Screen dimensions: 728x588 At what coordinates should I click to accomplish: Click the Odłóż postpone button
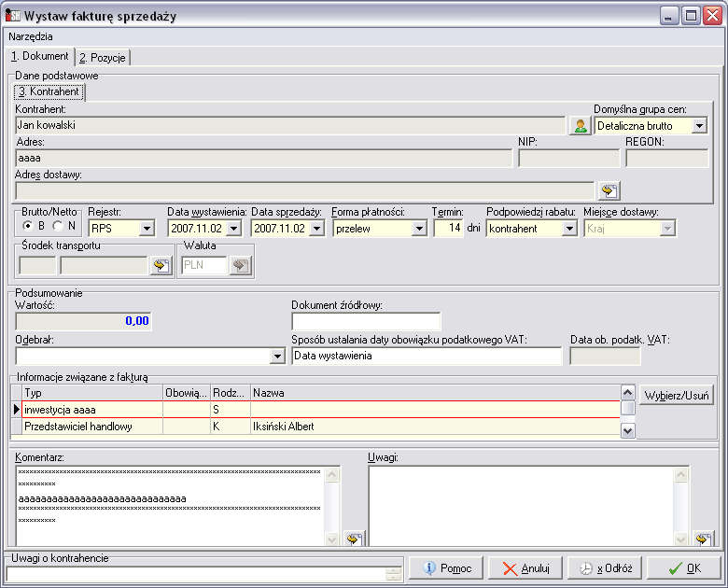click(605, 568)
